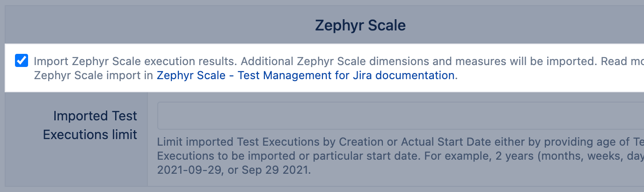Click the truncated "Read mo" text
Viewport: 644px width, 192px height.
pyautogui.click(x=622, y=61)
